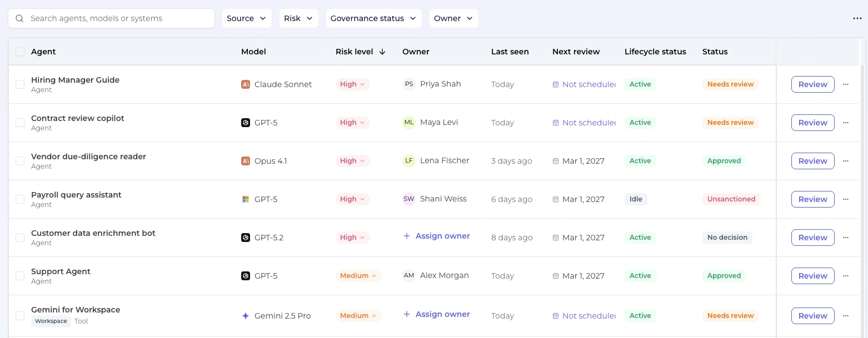The width and height of the screenshot is (868, 338).
Task: Click the Model column header
Action: (x=253, y=52)
